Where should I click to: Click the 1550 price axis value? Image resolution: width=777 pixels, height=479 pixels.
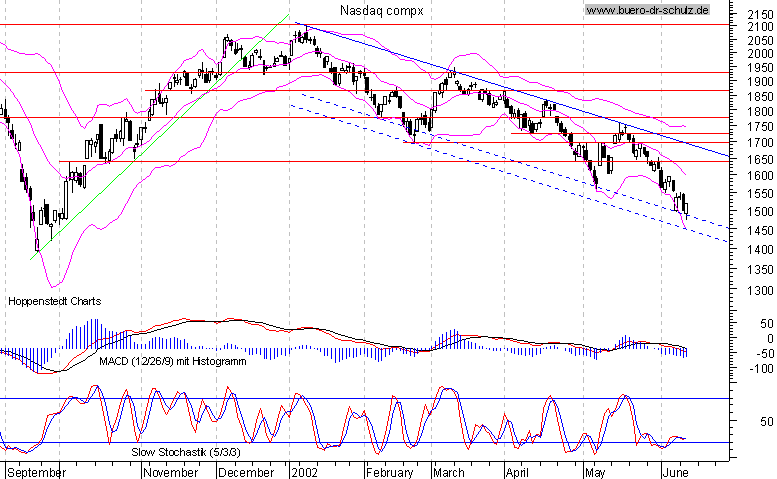[760, 194]
